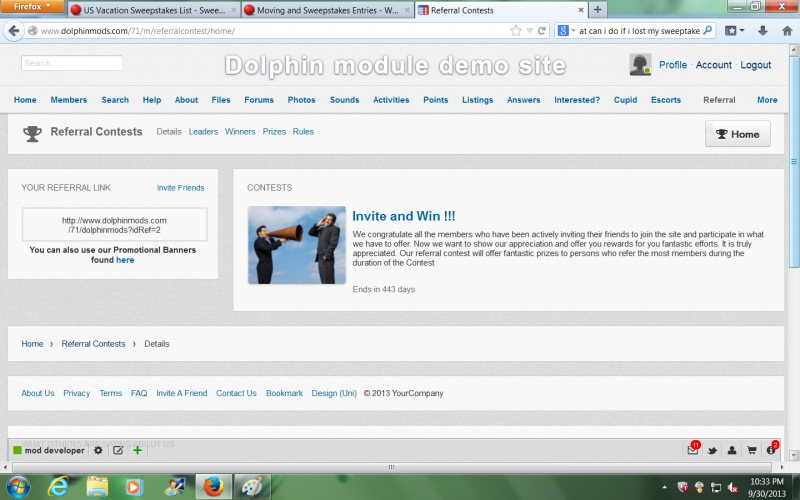Open the Members menu item
800x500 pixels.
(x=69, y=100)
